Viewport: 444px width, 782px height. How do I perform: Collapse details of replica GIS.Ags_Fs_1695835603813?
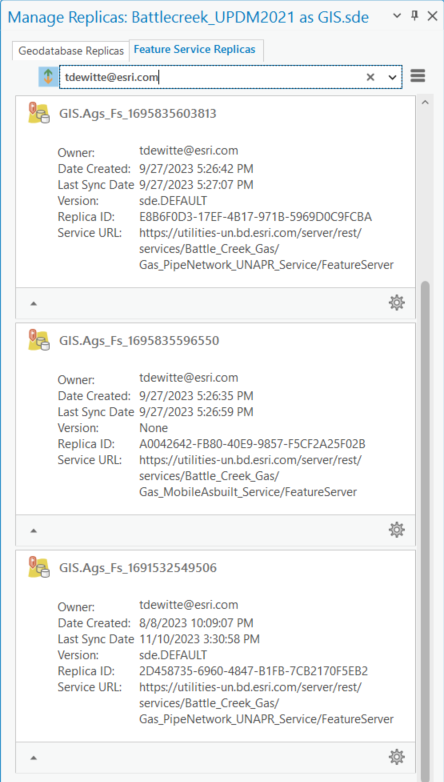pos(33,303)
